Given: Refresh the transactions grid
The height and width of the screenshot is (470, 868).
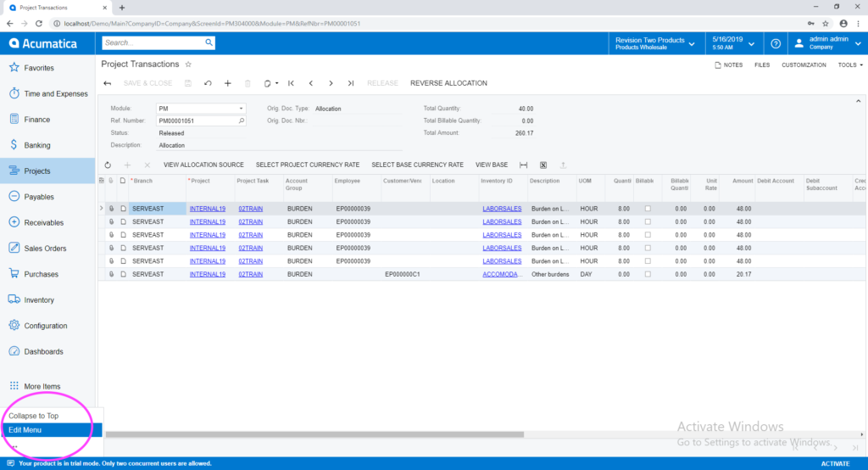Looking at the screenshot, I should (x=108, y=165).
